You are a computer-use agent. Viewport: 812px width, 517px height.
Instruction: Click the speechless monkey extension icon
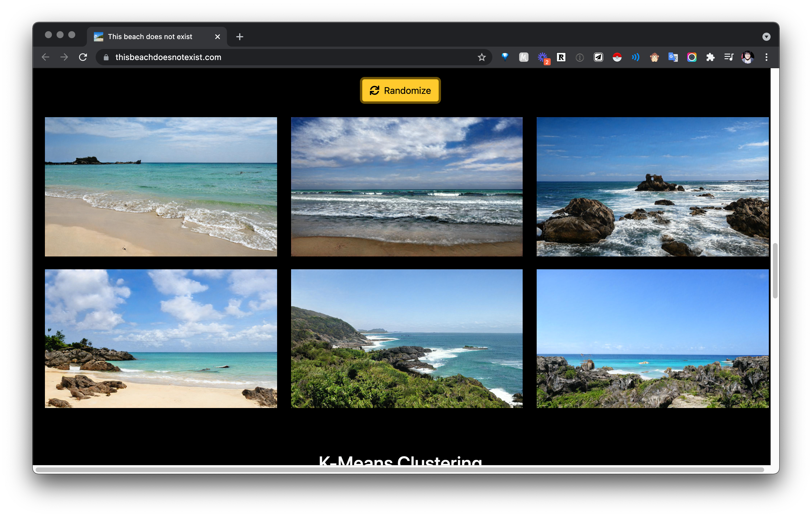click(654, 57)
